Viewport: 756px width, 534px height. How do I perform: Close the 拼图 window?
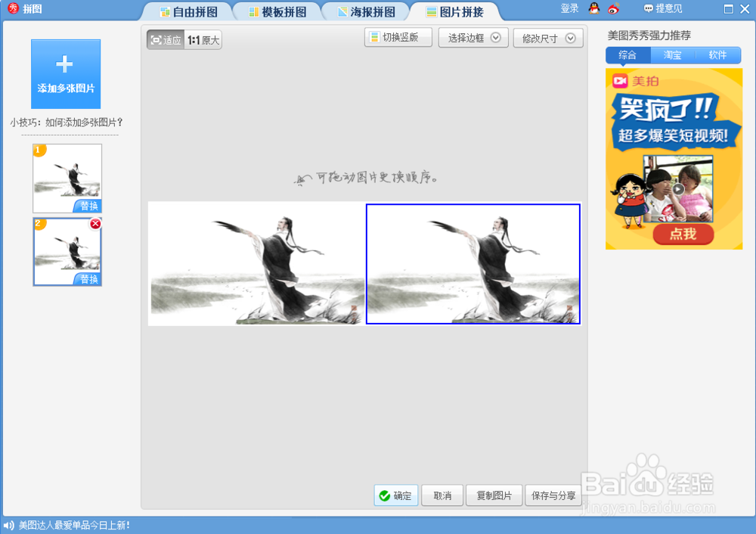(745, 8)
